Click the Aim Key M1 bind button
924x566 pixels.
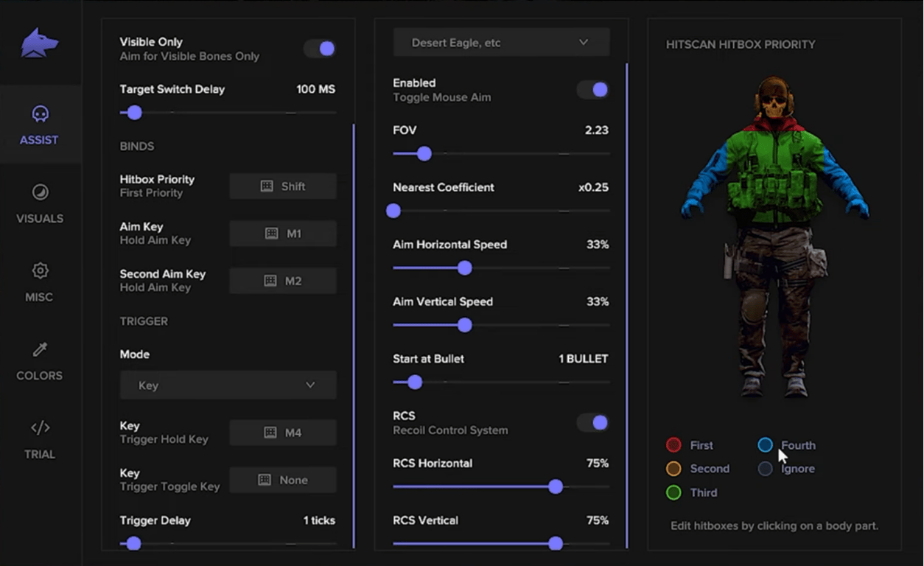tap(283, 234)
